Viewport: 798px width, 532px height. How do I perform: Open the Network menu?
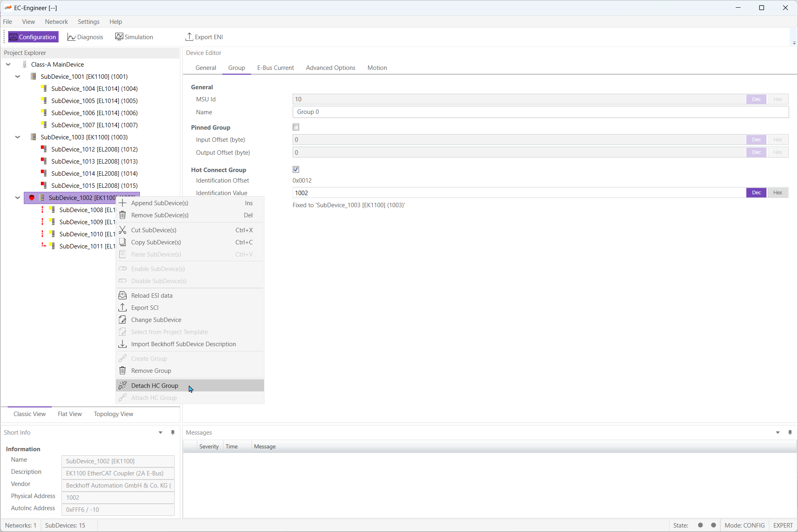coord(56,22)
